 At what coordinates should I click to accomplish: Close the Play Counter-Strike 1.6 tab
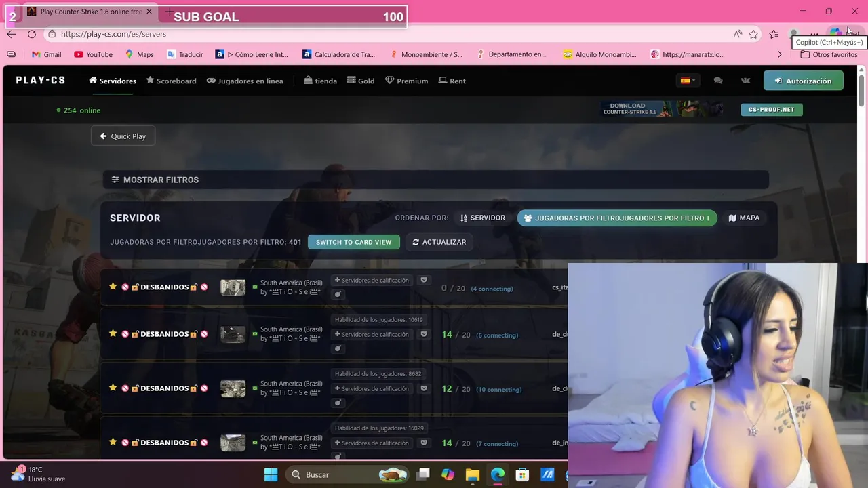point(149,12)
